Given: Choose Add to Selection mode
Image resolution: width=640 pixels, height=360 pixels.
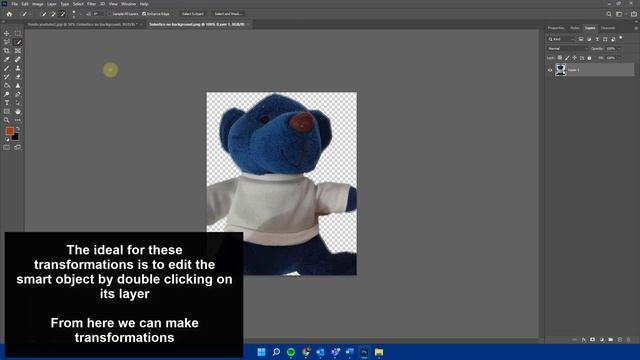Looking at the screenshot, I should [x=53, y=14].
